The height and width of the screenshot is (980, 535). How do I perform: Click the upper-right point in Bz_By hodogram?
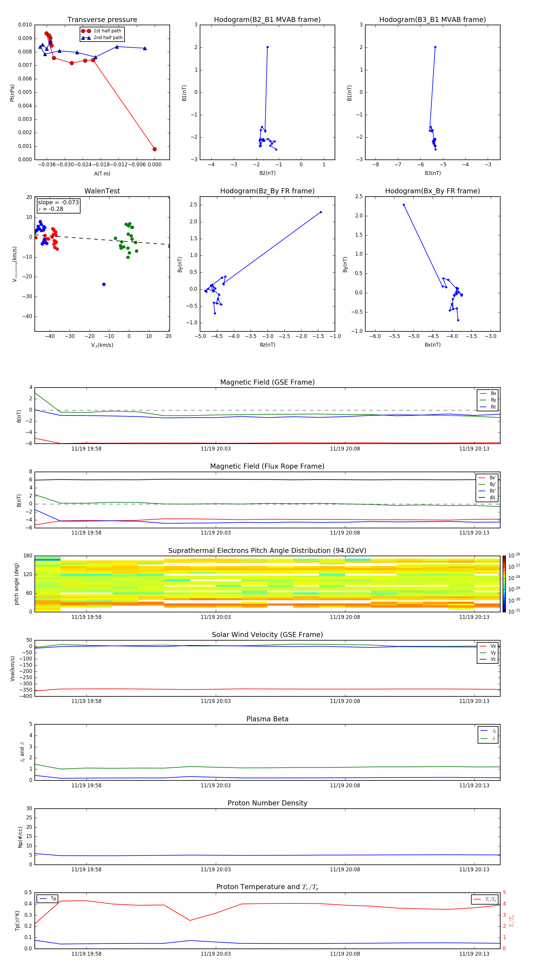(321, 212)
